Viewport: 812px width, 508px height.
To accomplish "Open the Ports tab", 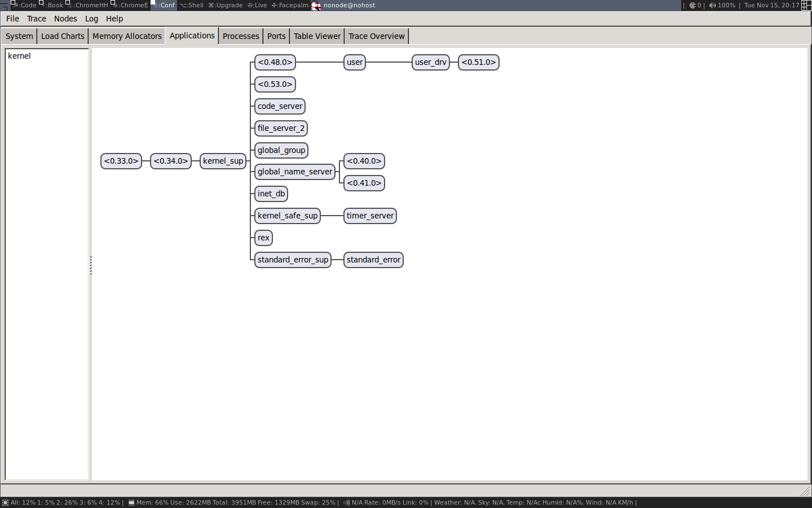I will tap(276, 36).
